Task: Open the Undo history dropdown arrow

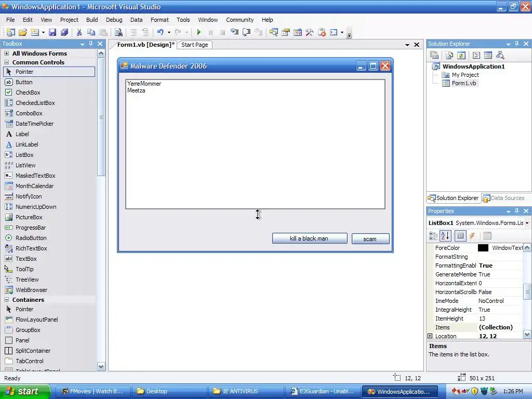Action: click(169, 32)
